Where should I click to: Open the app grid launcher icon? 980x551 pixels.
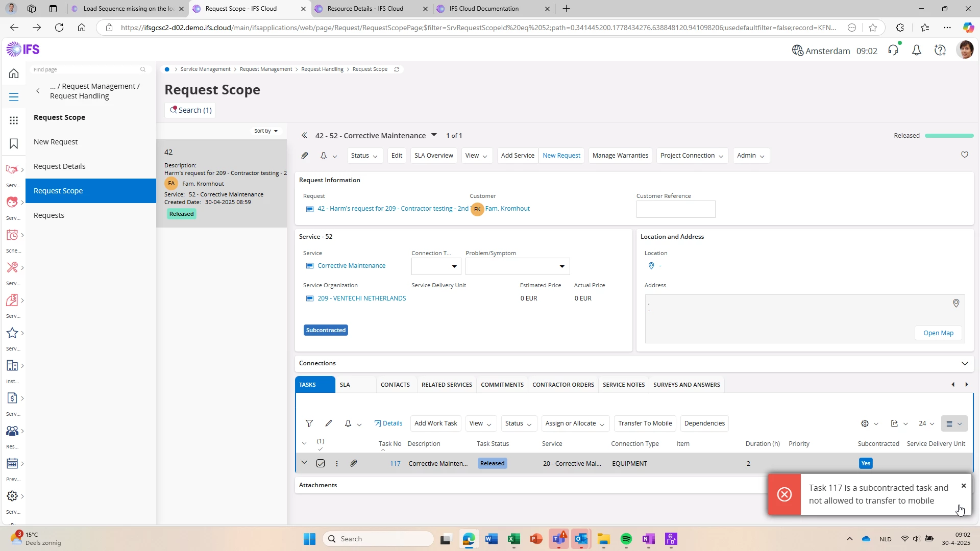(14, 120)
